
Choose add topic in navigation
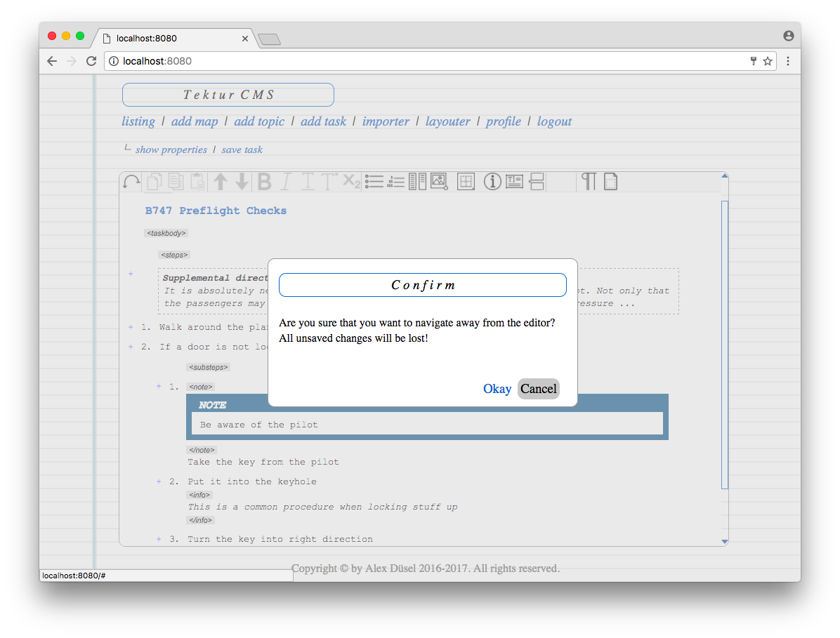coord(259,121)
